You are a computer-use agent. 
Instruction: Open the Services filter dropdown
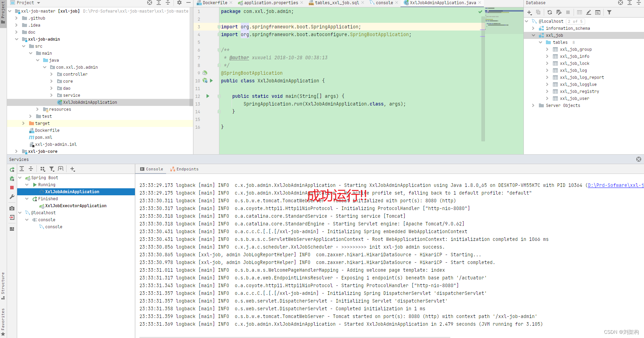52,169
